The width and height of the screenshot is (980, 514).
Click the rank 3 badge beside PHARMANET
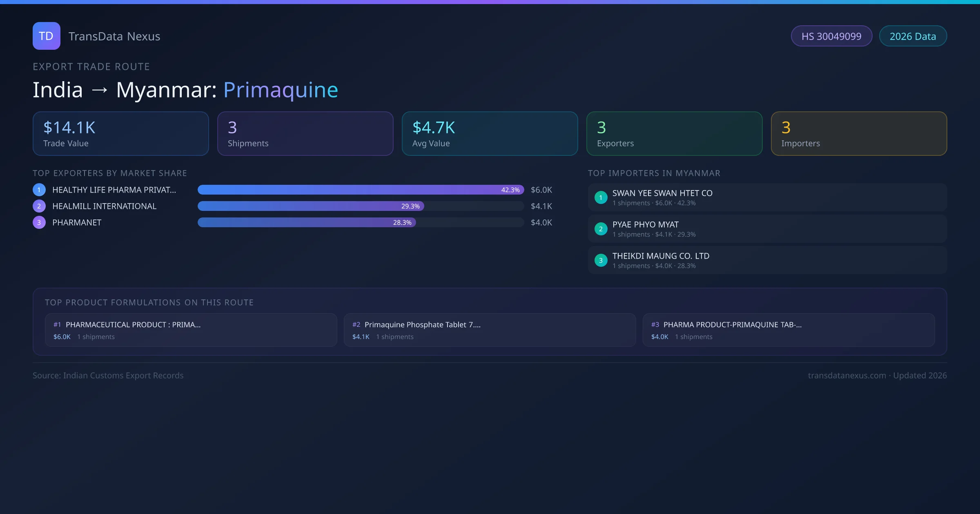click(x=39, y=222)
